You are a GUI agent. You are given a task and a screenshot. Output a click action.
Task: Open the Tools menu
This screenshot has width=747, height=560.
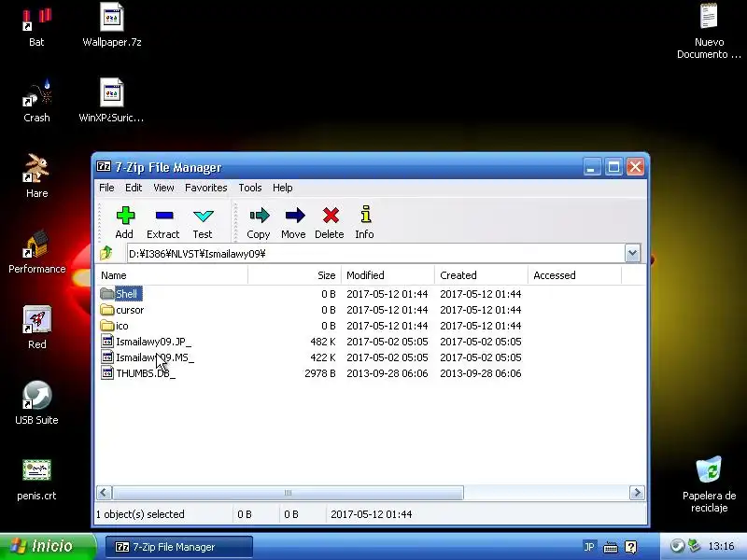[250, 188]
